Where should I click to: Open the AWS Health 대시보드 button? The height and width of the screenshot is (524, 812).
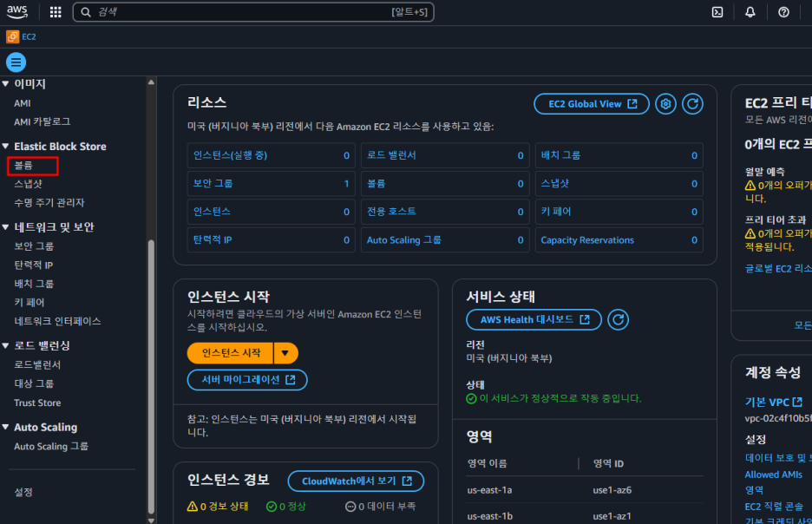534,319
